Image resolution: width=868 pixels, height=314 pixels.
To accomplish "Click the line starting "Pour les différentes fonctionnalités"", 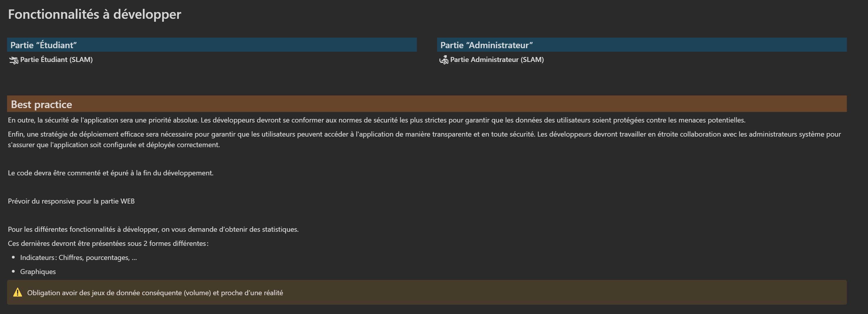I will pos(153,229).
